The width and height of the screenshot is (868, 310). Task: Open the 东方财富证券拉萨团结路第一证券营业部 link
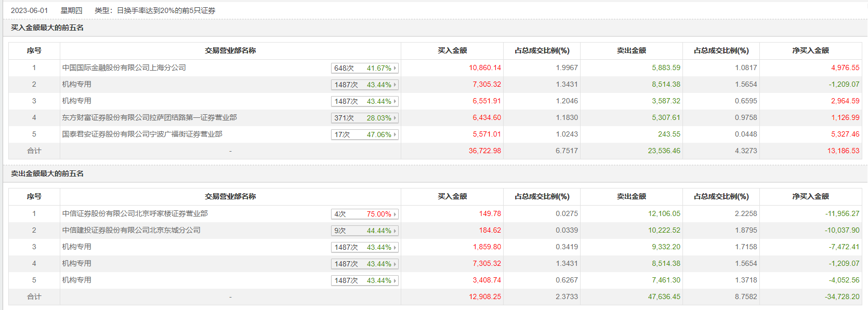point(149,117)
